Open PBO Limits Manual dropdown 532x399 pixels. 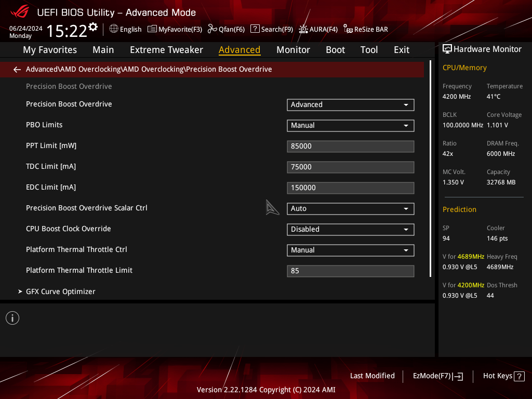pos(351,126)
